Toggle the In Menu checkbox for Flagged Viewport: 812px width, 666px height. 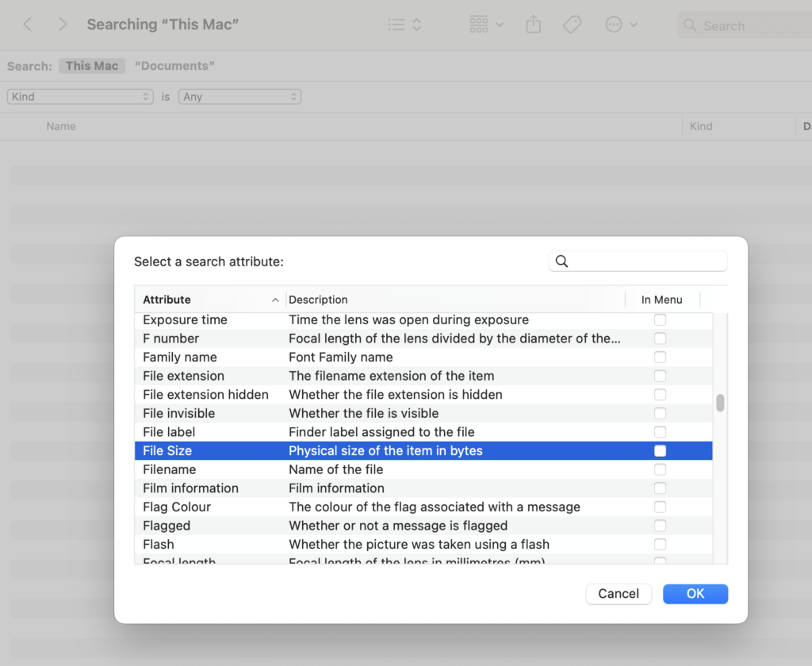coord(661,526)
